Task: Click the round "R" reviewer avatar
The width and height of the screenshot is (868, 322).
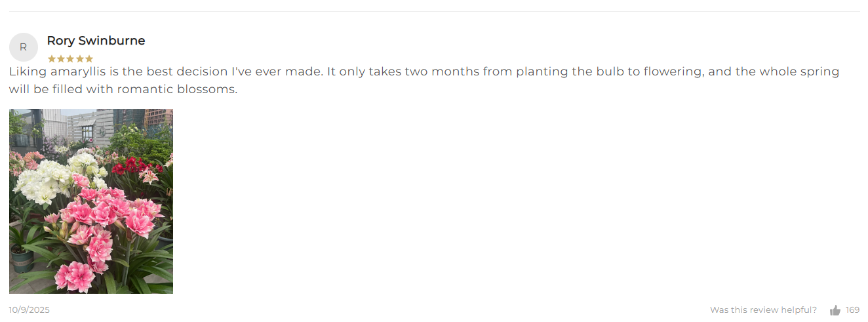Action: tap(24, 47)
